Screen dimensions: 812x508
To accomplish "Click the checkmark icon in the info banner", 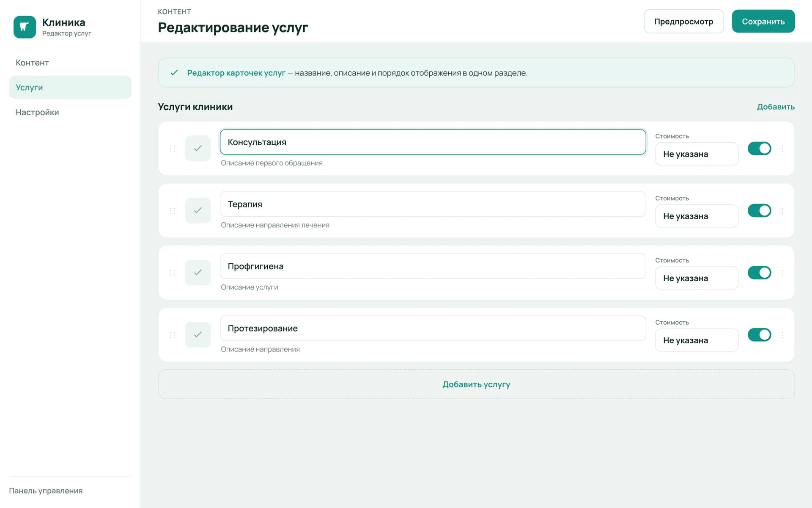I will (174, 73).
